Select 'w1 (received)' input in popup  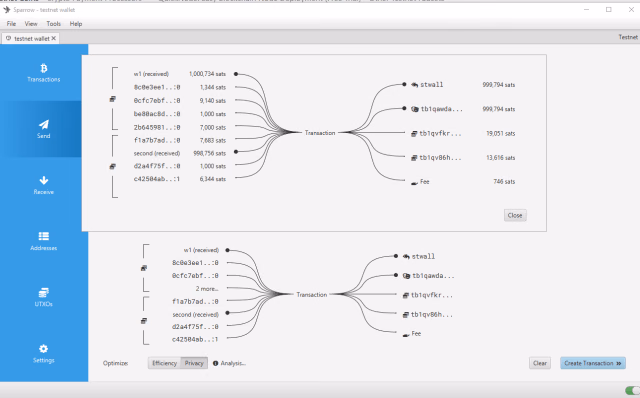pos(151,74)
